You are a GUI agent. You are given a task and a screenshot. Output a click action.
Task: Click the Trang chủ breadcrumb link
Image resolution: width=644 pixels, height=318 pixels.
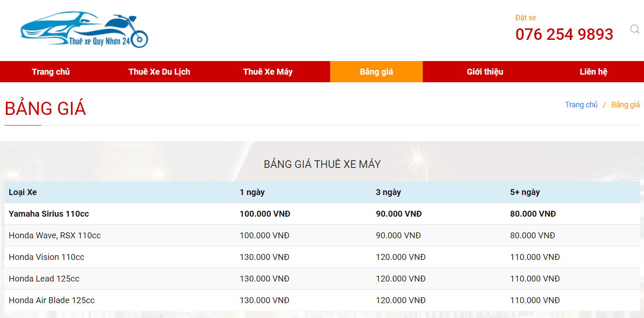(581, 105)
